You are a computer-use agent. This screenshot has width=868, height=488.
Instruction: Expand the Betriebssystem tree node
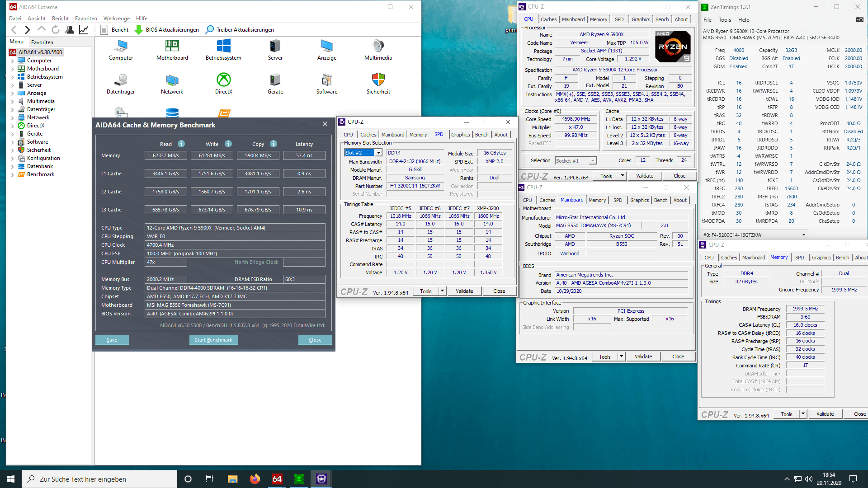pos(12,77)
